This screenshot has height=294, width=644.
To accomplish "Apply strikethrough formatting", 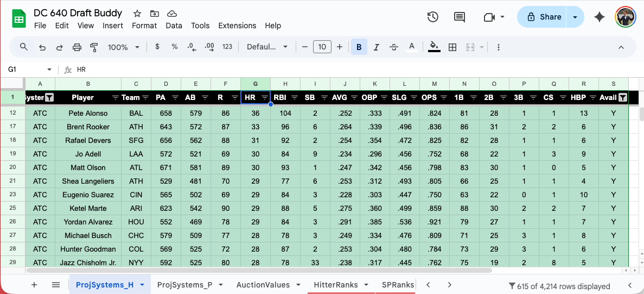I will pyautogui.click(x=394, y=47).
